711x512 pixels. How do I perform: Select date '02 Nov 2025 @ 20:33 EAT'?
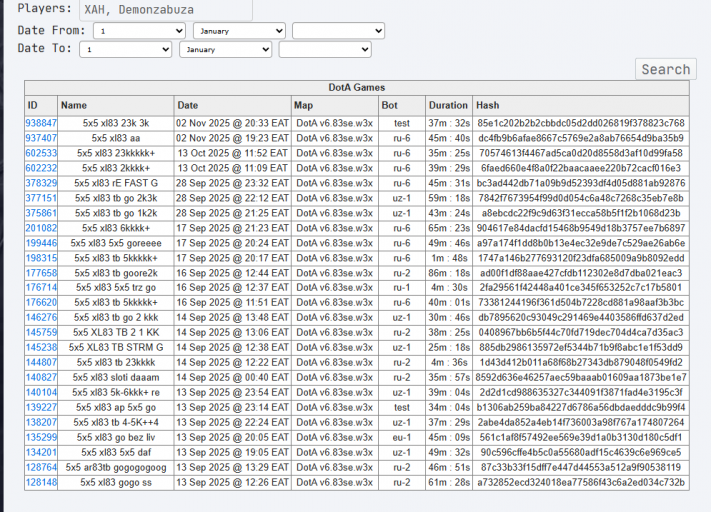232,123
